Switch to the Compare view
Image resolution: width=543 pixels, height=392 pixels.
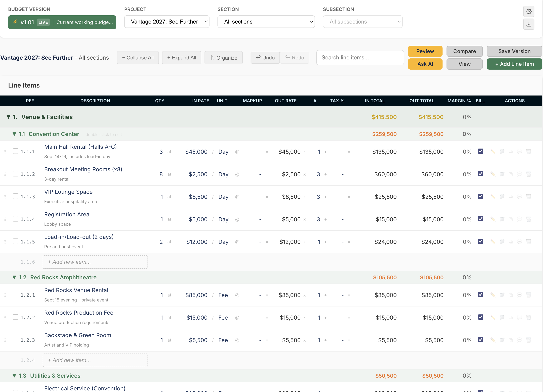click(x=464, y=51)
